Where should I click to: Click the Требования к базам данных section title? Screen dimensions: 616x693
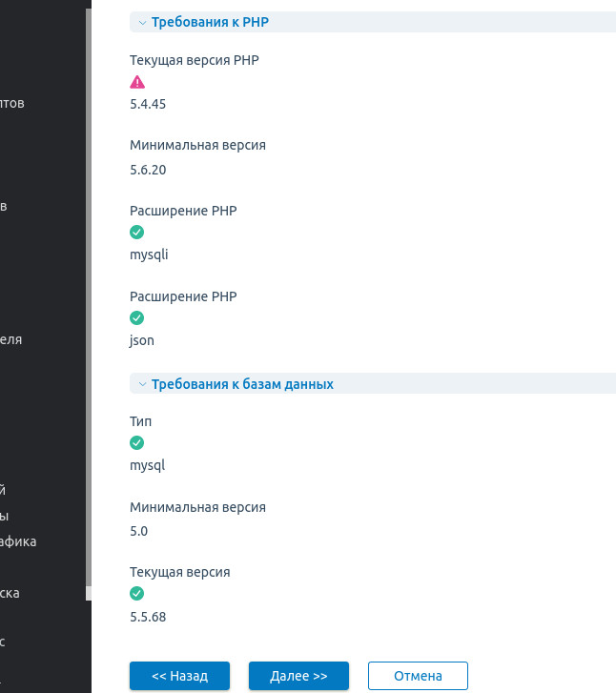click(242, 384)
